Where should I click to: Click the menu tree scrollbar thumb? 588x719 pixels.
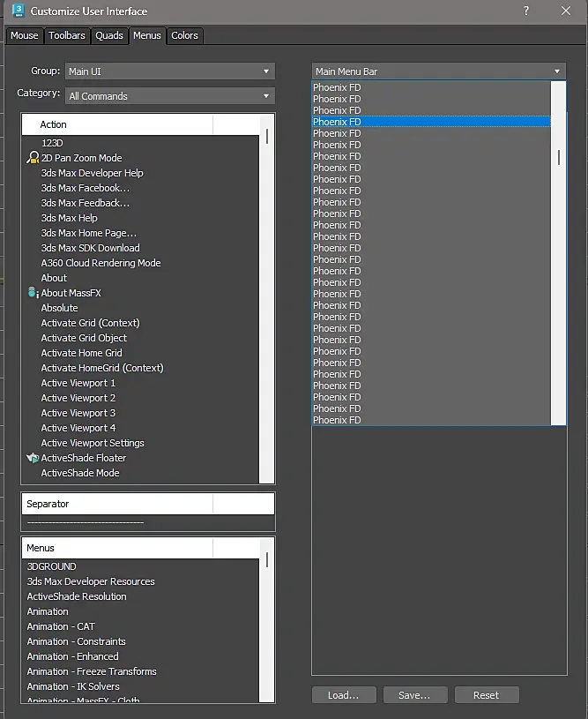pyautogui.click(x=559, y=157)
